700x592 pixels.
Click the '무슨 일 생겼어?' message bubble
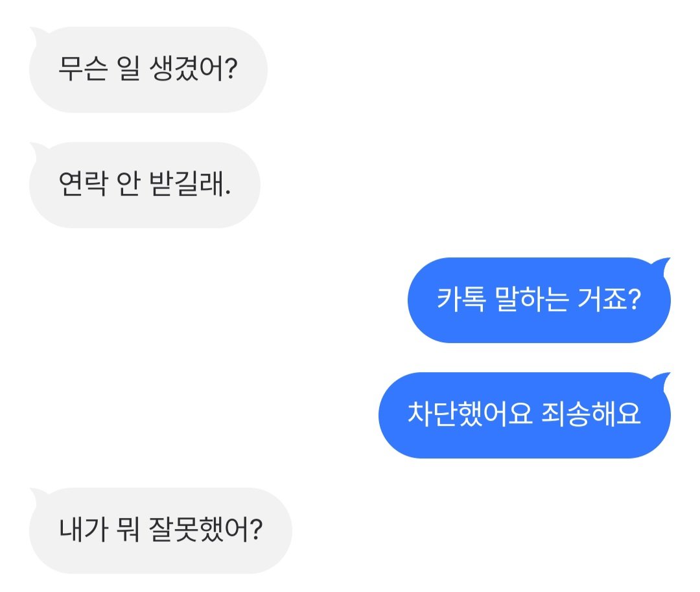point(148,69)
